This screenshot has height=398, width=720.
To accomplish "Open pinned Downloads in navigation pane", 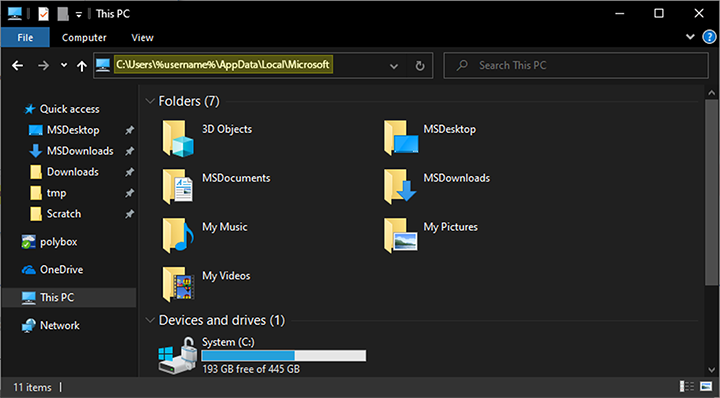I will pos(73,172).
